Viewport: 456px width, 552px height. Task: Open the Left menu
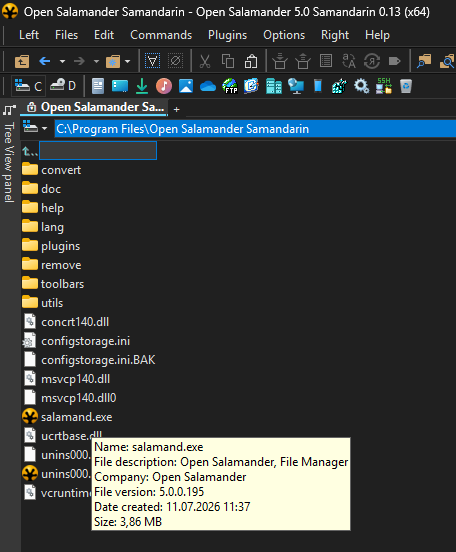pyautogui.click(x=29, y=35)
